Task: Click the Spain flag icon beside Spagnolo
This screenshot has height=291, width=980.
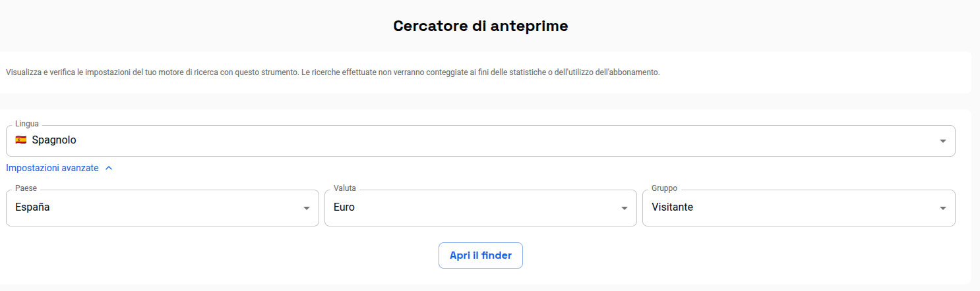Action: pyautogui.click(x=21, y=140)
